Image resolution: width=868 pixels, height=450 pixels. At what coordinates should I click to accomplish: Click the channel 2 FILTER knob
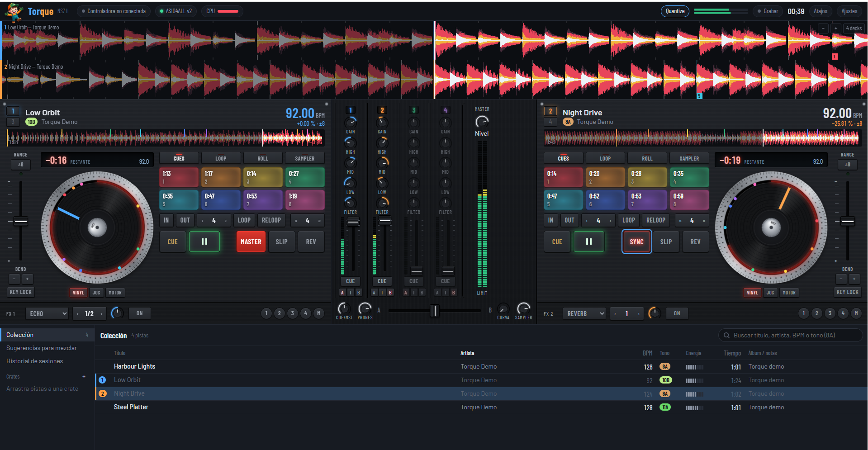click(382, 203)
